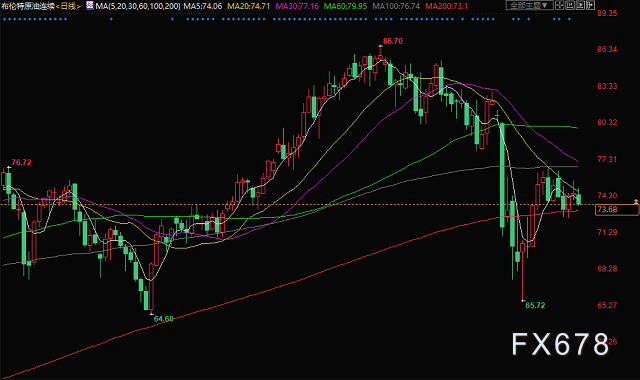Click the 73.68 current price tag
This screenshot has height=380, width=640.
(x=617, y=209)
